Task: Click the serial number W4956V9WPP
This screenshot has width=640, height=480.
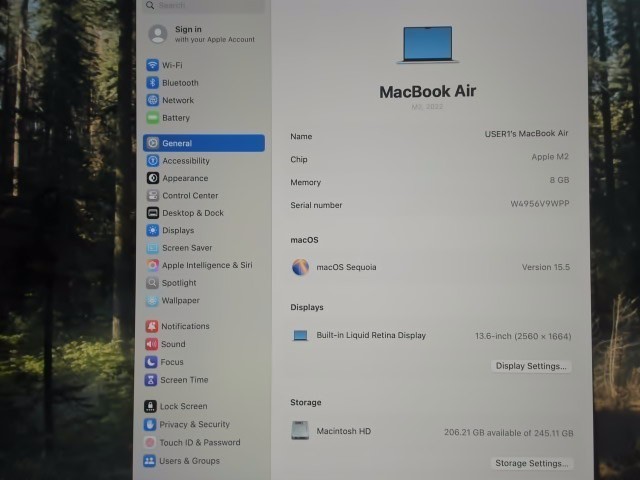Action: tap(540, 204)
